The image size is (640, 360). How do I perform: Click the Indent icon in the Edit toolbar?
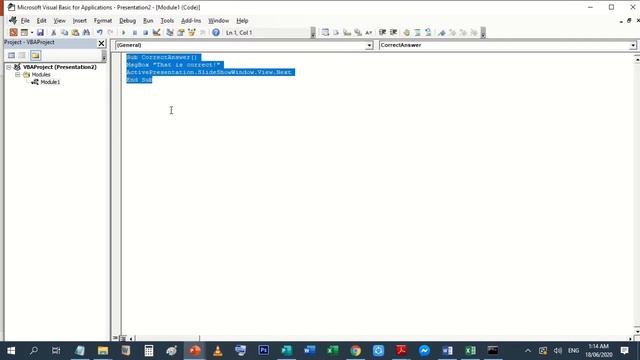click(x=382, y=32)
